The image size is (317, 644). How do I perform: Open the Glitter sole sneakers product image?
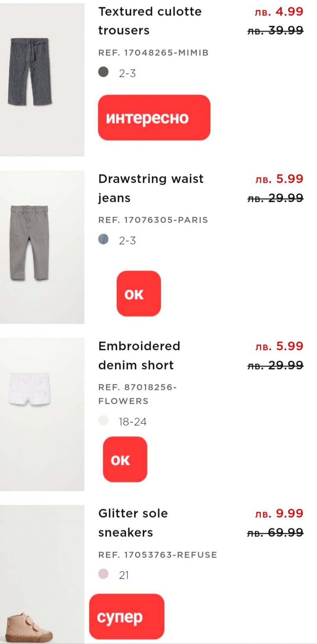42,574
